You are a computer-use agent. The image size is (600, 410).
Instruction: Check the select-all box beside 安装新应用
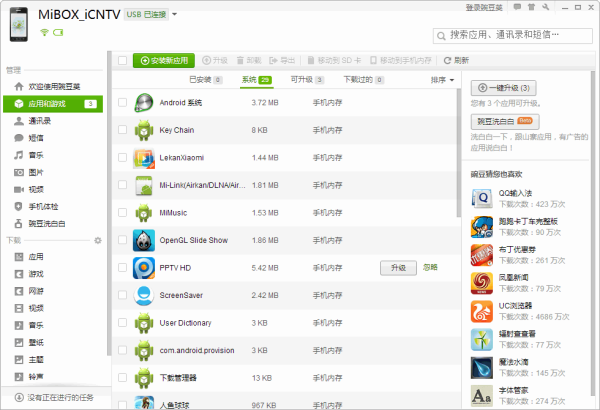(122, 60)
